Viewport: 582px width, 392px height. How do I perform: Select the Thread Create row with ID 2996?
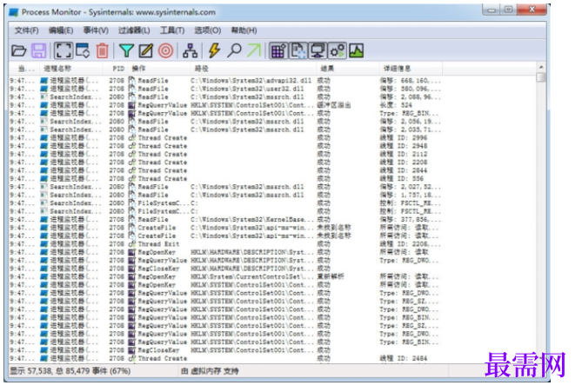coord(225,137)
